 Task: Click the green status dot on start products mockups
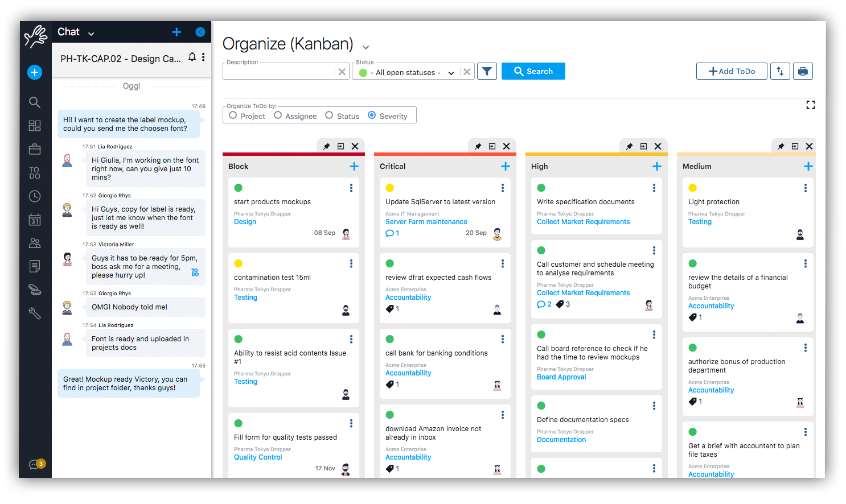point(239,188)
